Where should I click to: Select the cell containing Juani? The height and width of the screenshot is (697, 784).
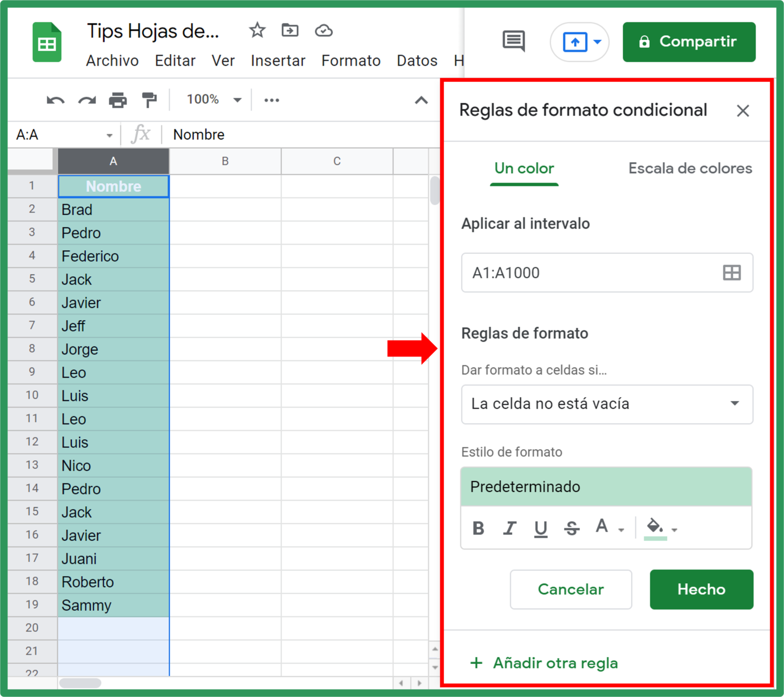click(113, 559)
